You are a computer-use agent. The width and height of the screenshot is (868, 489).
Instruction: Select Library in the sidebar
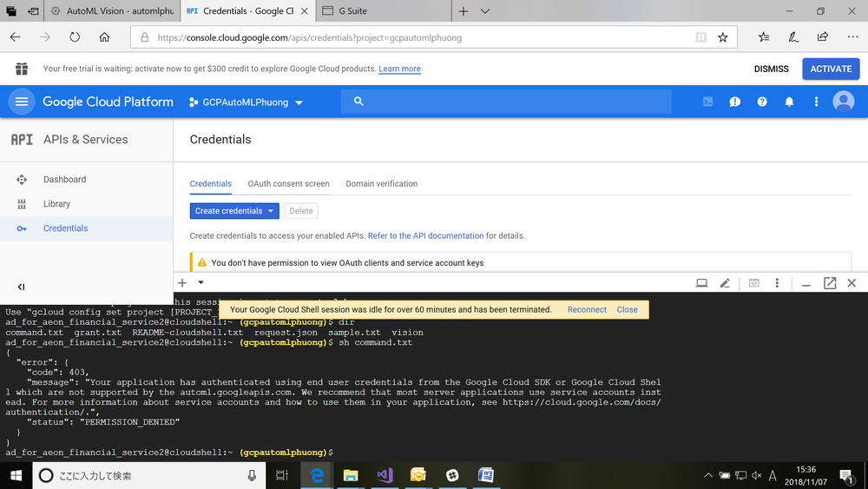56,204
